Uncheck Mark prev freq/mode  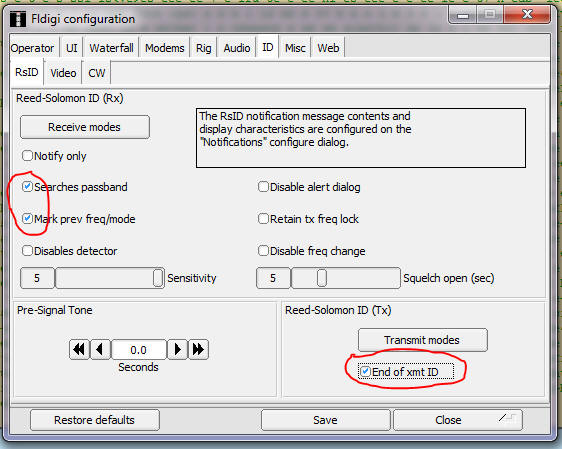[27, 218]
